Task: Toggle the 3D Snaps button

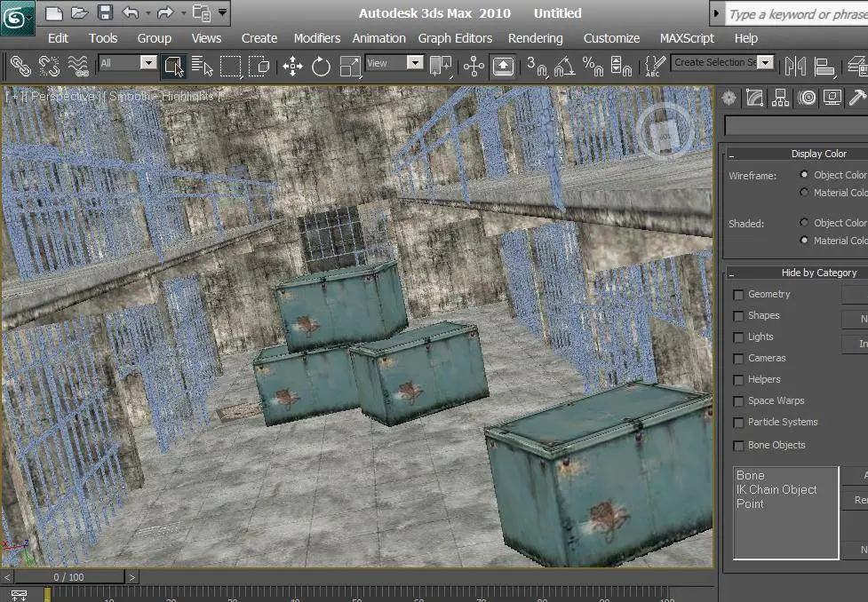Action: tap(536, 67)
